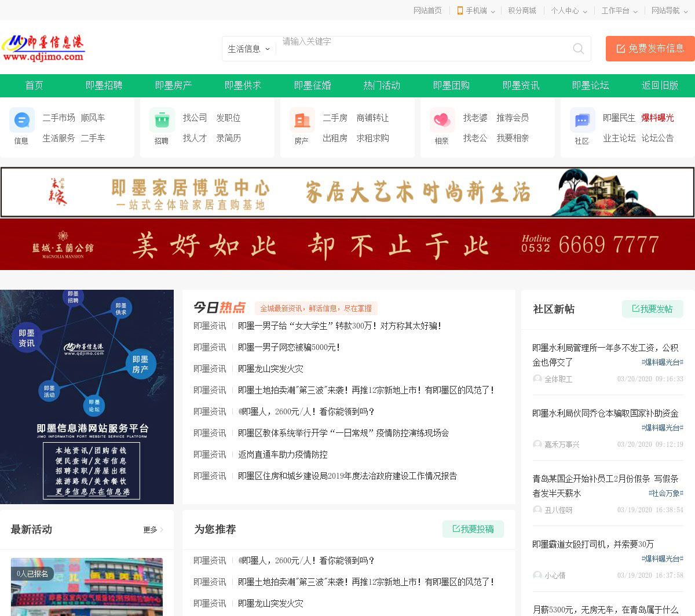The image size is (695, 616).
Task: Open the 生活服务 link
Action: tap(58, 138)
